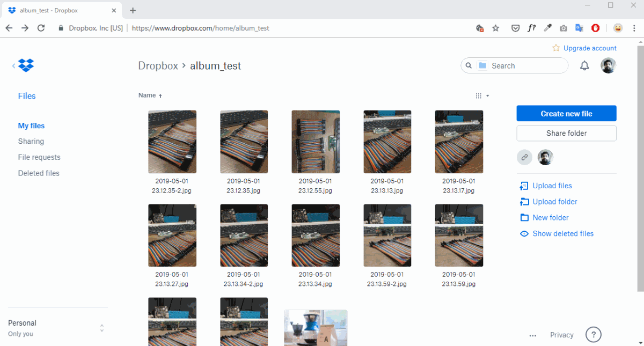Open Sharing in the sidebar
The image size is (644, 346).
pyautogui.click(x=31, y=141)
